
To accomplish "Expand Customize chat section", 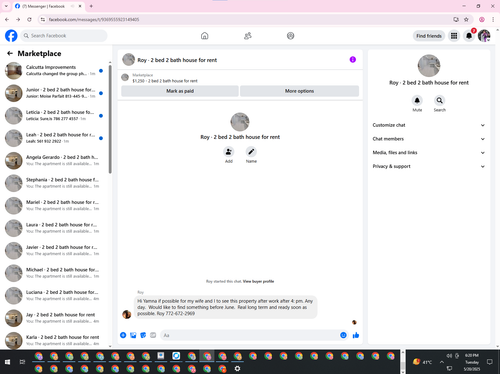I will 429,125.
